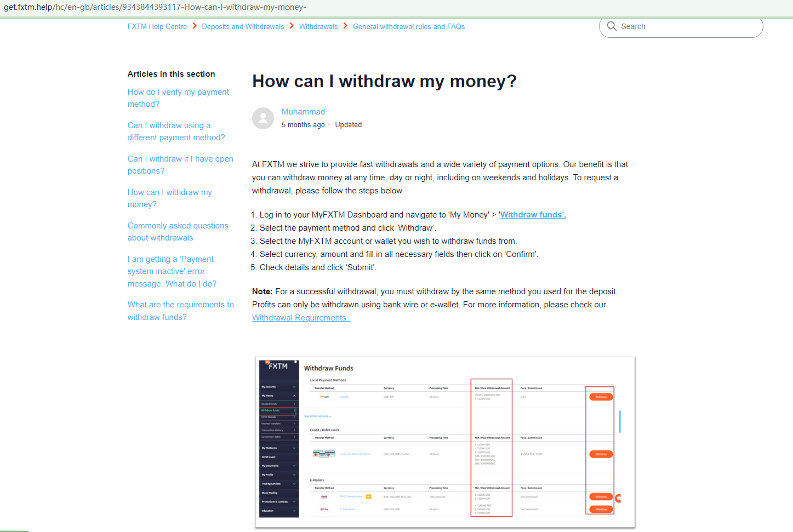Select Deposit funds in the dashboard sidebar
Image resolution: width=793 pixels, height=532 pixels.
(269, 403)
